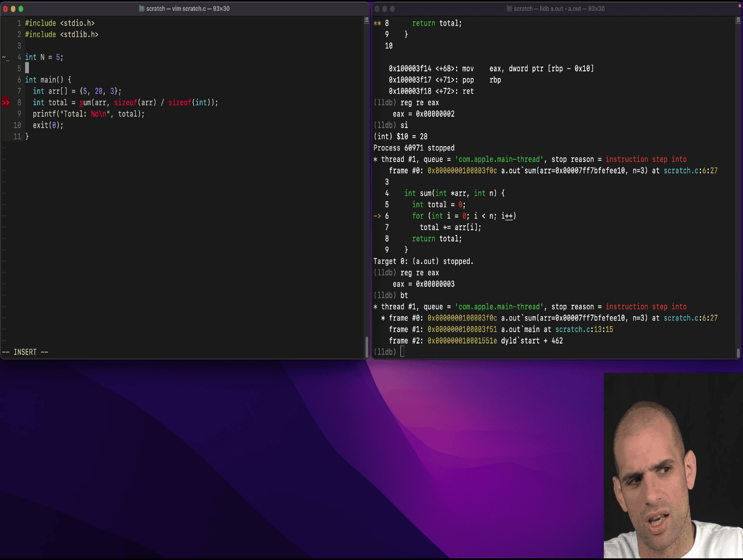Place cursor on 'int N = 5;' line

[x=44, y=57]
